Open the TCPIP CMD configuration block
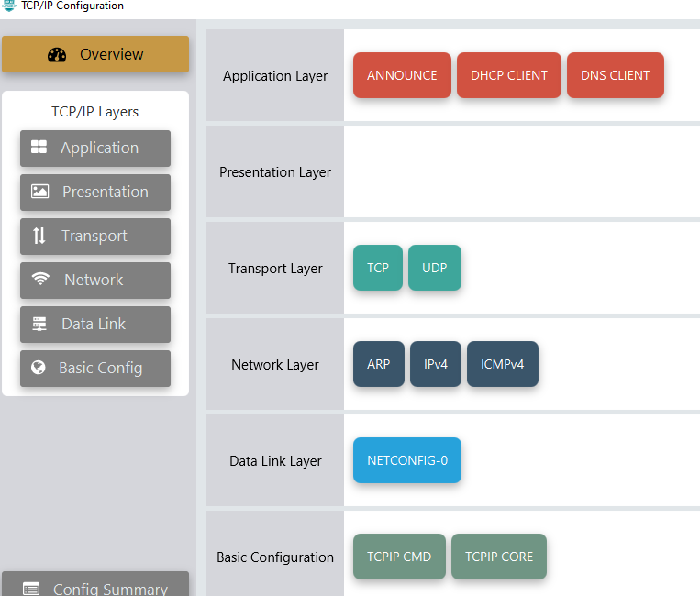700x596 pixels. 399,557
